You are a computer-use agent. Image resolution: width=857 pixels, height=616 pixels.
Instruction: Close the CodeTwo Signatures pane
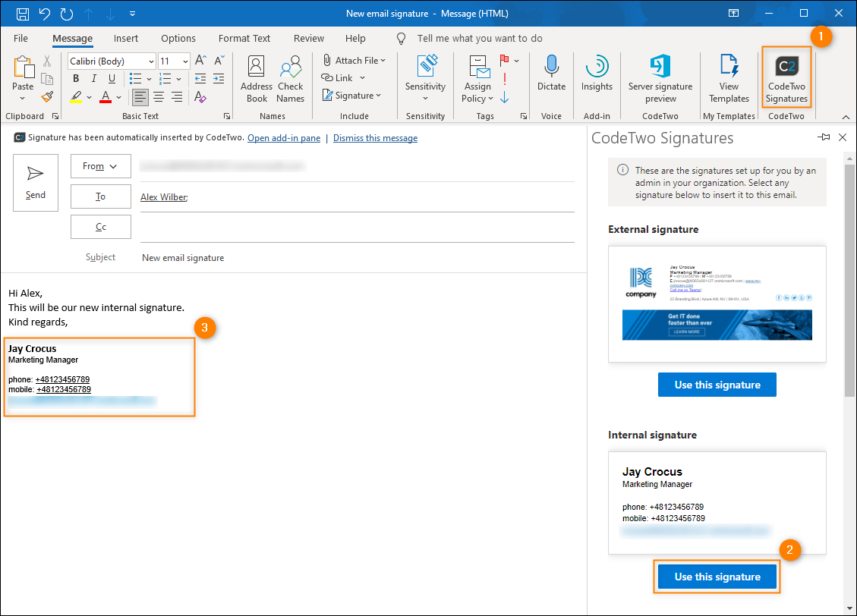843,137
